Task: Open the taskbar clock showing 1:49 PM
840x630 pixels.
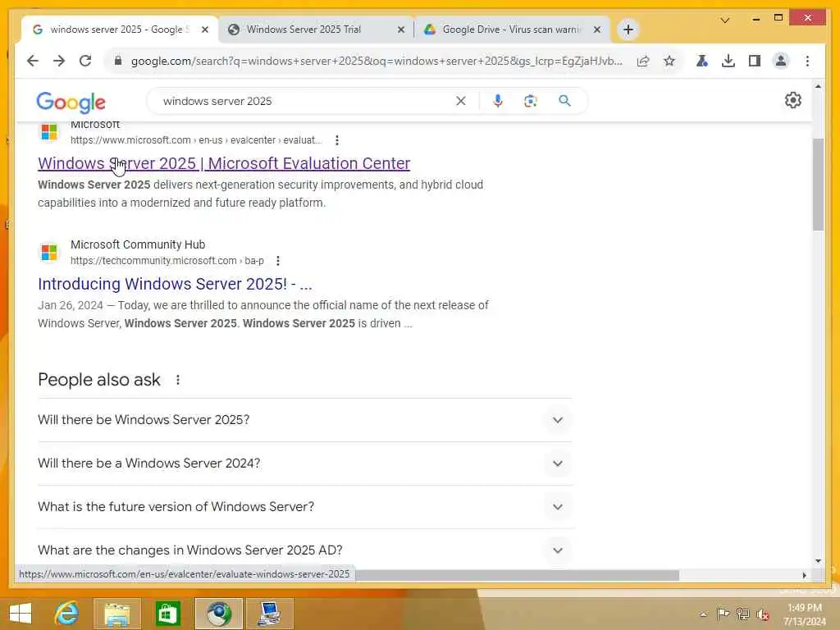Action: [x=804, y=614]
